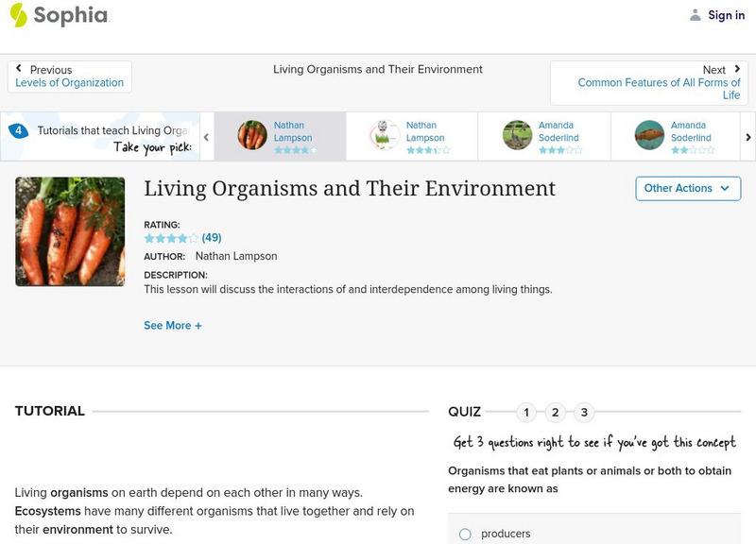Go to Previous: Levels of Organization

point(69,76)
